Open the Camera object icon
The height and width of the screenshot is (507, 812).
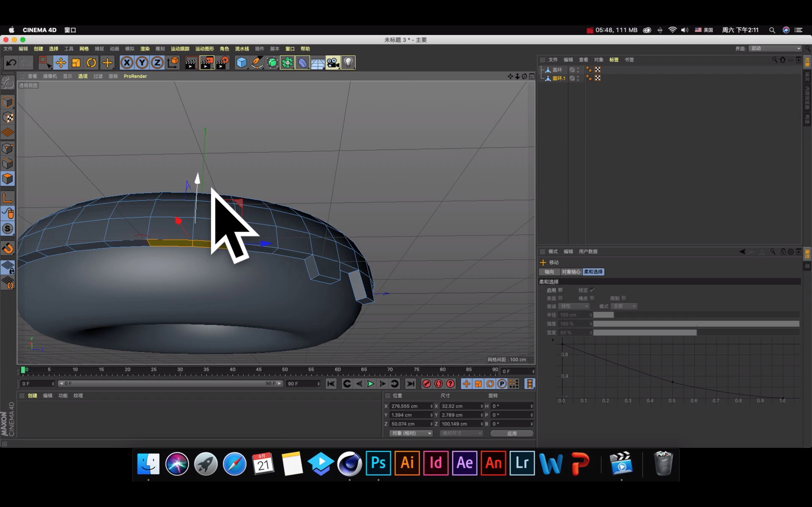(332, 63)
